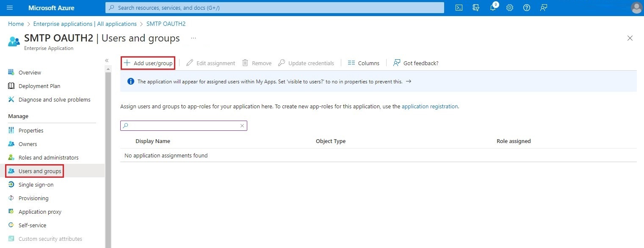Image resolution: width=644 pixels, height=248 pixels.
Task: Click the account avatar
Action: click(636, 8)
